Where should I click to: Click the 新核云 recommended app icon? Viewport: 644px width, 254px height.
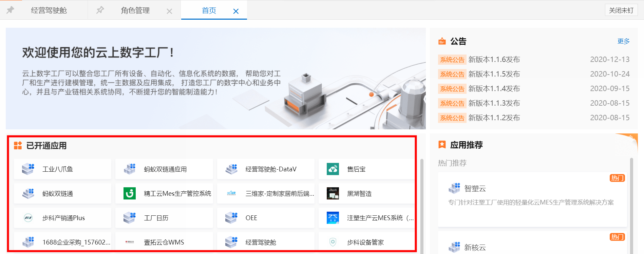(454, 247)
